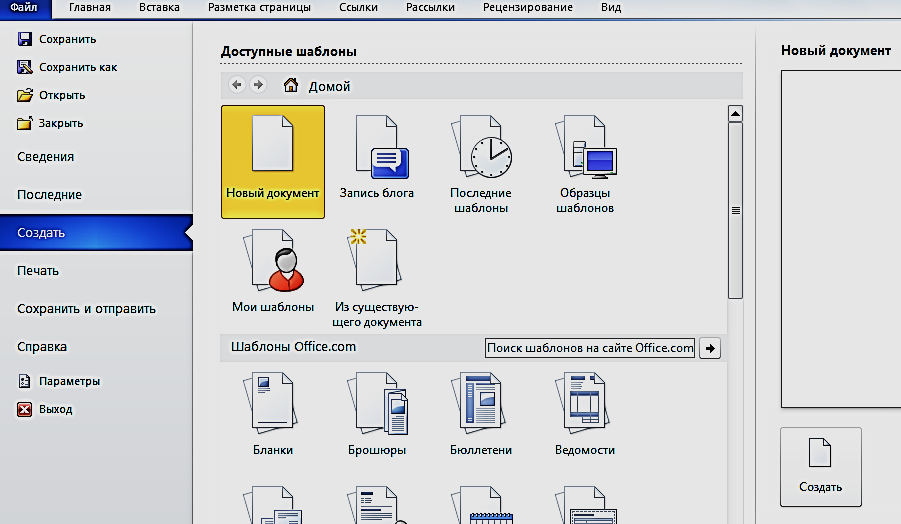Click the templates scrollbar thumb

point(735,210)
